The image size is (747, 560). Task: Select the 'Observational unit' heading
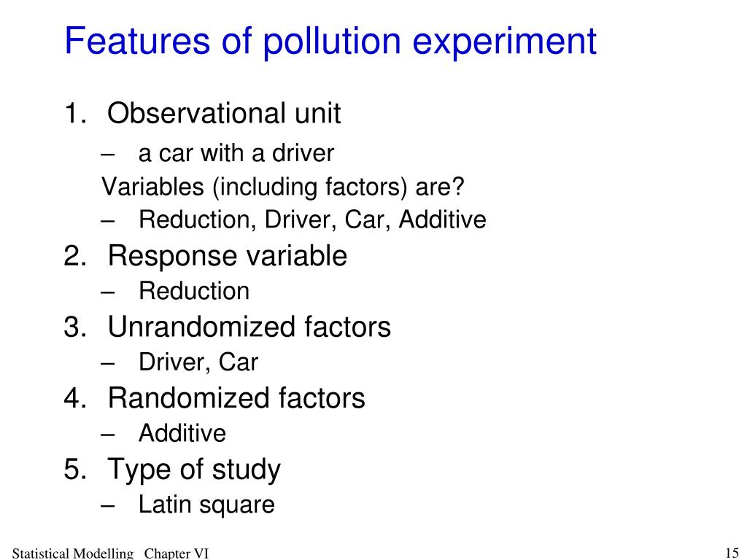224,113
